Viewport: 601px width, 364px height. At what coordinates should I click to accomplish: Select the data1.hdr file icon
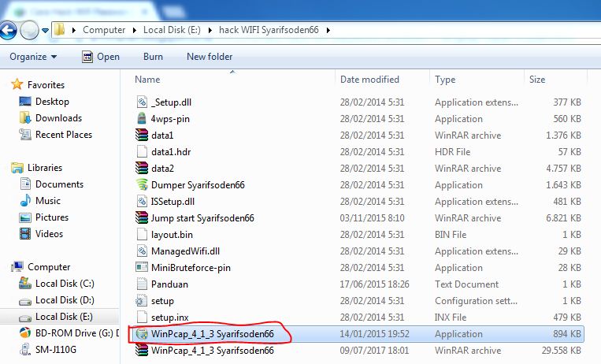click(142, 151)
